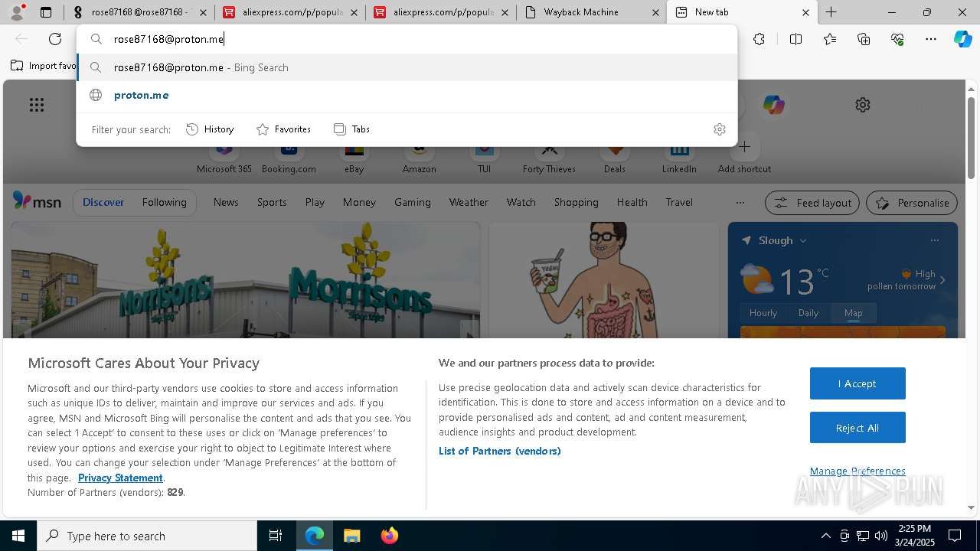Open search filter settings gear
Image resolution: width=980 pixels, height=551 pixels.
coord(719,129)
